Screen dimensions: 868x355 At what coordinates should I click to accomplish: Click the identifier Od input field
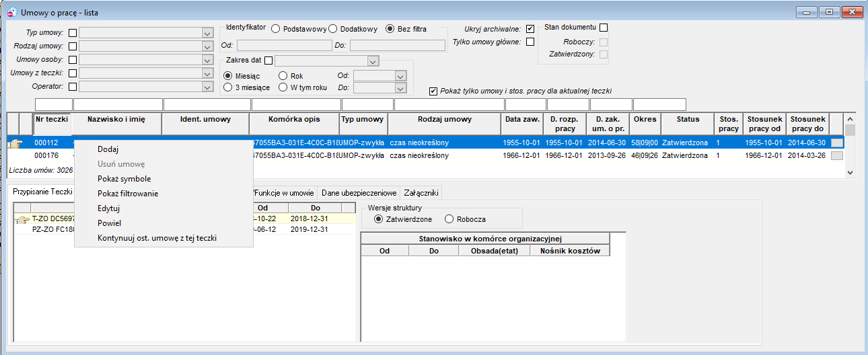pyautogui.click(x=284, y=46)
